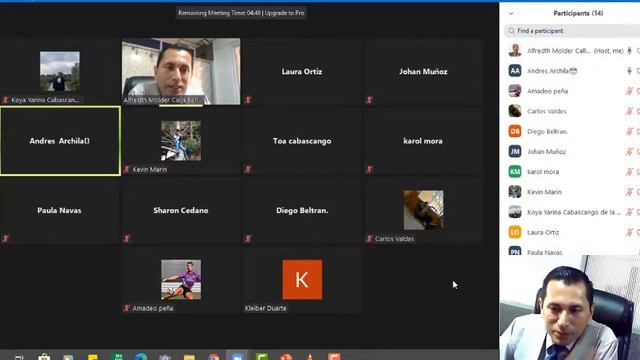Click muted mic icon on Toa cabascango tile
The height and width of the screenshot is (360, 640).
pos(248,169)
